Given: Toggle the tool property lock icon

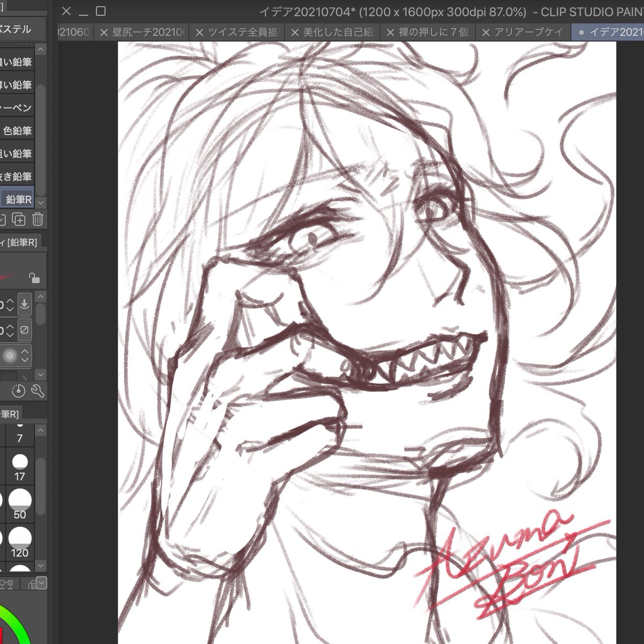Looking at the screenshot, I should (x=34, y=278).
